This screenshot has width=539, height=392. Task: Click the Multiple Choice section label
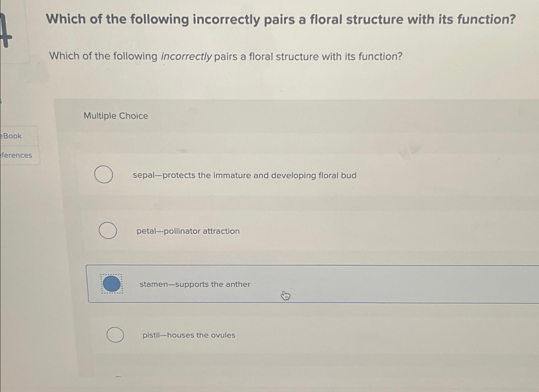click(x=116, y=116)
